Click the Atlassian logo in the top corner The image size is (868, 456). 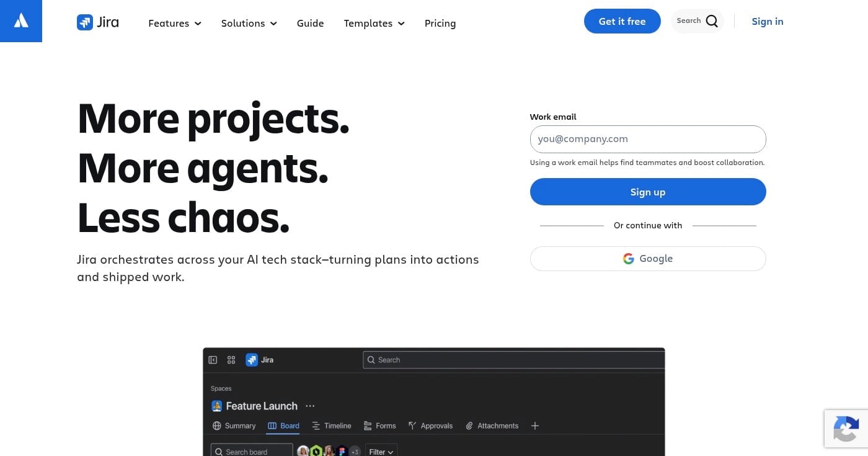(21, 21)
